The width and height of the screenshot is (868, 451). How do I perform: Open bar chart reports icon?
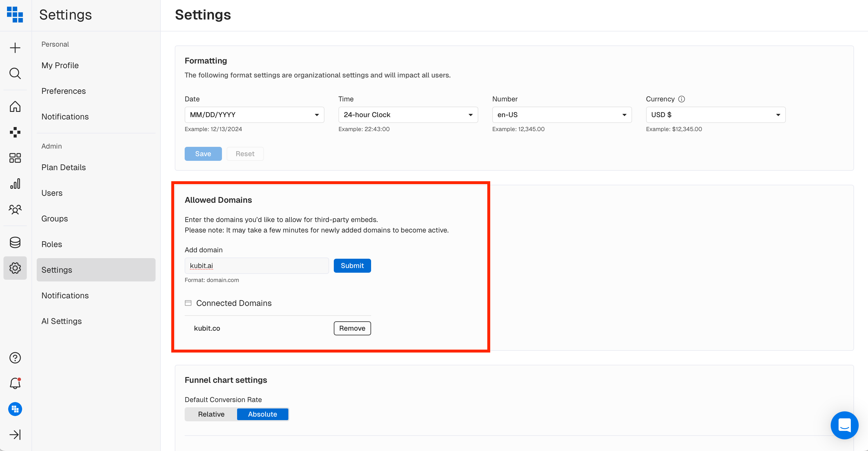click(x=15, y=184)
